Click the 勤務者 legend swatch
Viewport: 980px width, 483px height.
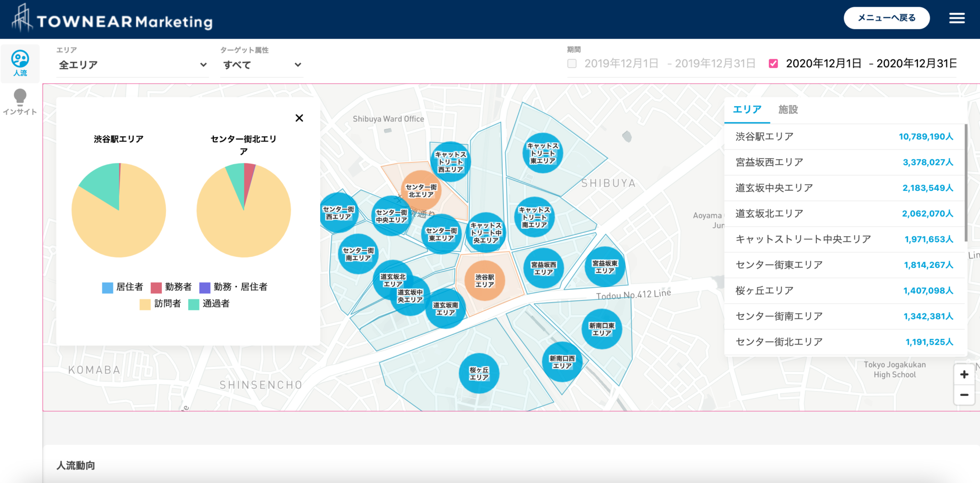point(156,287)
